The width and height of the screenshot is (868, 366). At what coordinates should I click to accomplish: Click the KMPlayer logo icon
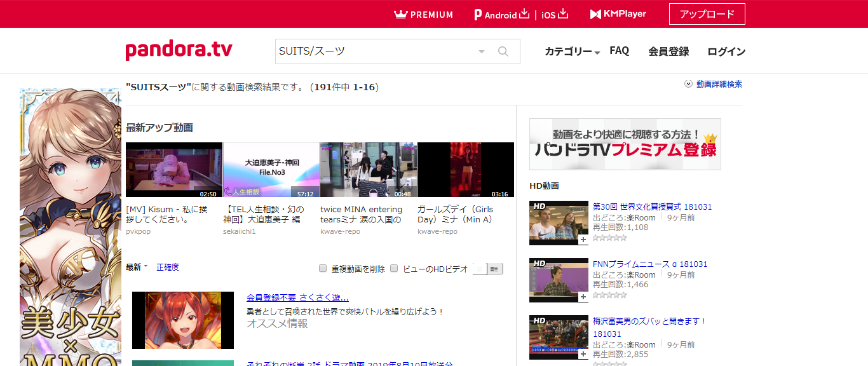tap(596, 14)
